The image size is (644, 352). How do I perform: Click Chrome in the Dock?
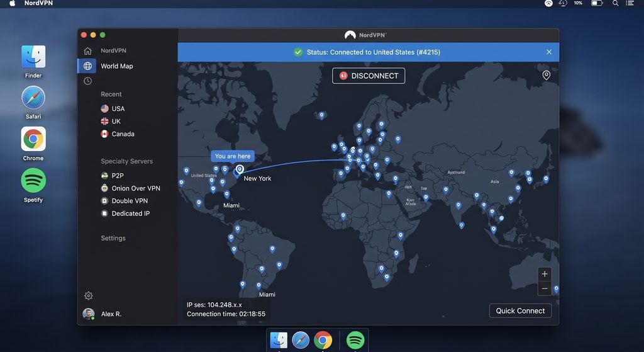323,340
